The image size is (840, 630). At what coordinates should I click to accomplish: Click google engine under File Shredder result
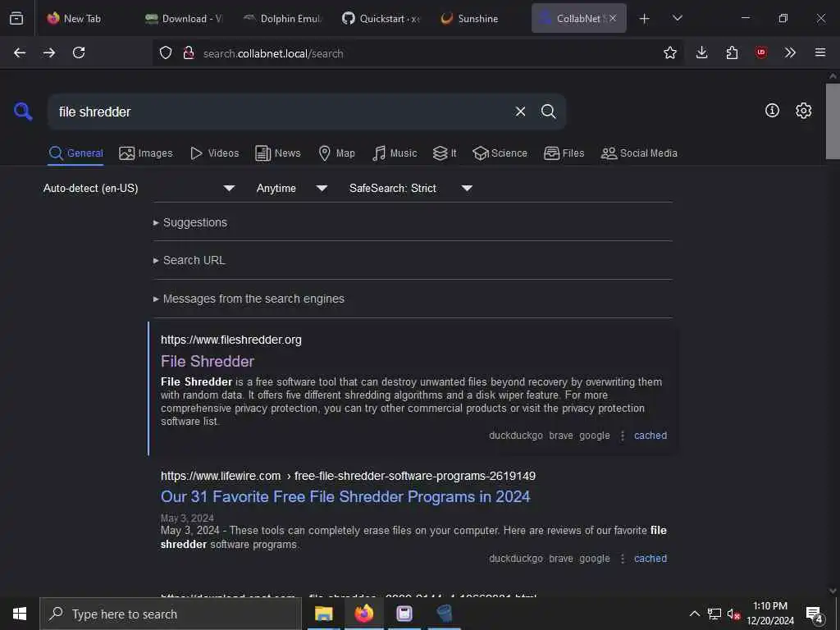tap(594, 436)
